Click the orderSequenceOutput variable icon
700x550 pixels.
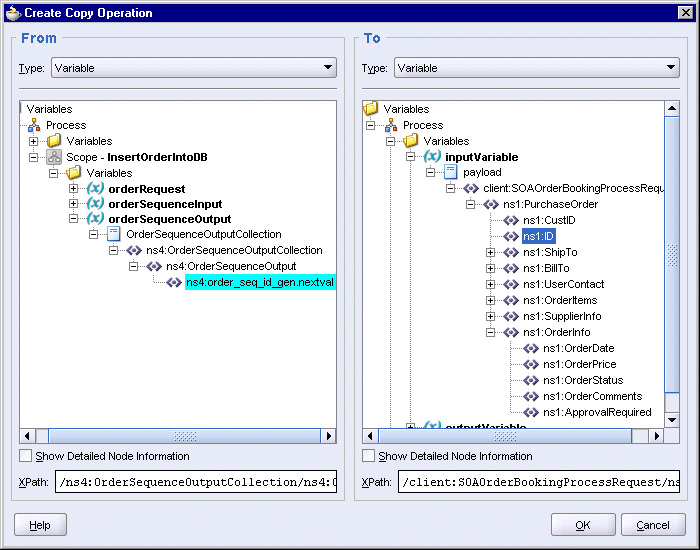pos(95,219)
